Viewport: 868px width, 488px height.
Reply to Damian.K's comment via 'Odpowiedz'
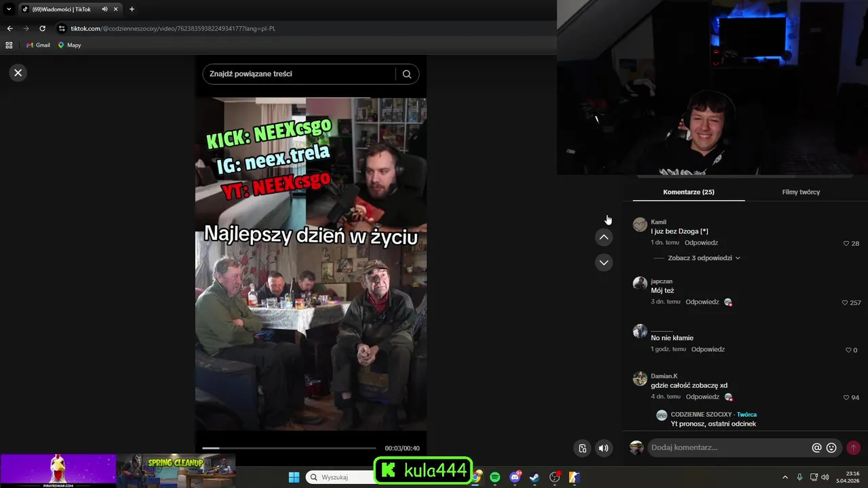702,396
